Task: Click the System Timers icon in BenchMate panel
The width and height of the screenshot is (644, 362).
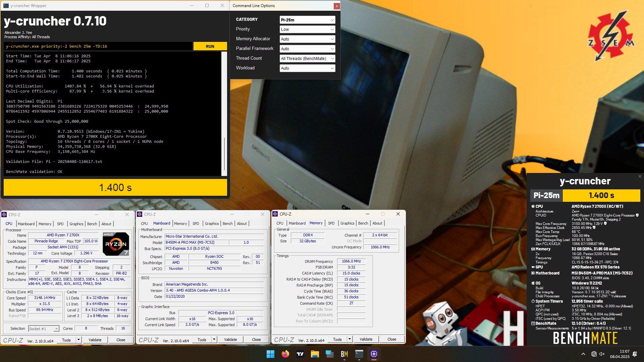Action: point(533,301)
